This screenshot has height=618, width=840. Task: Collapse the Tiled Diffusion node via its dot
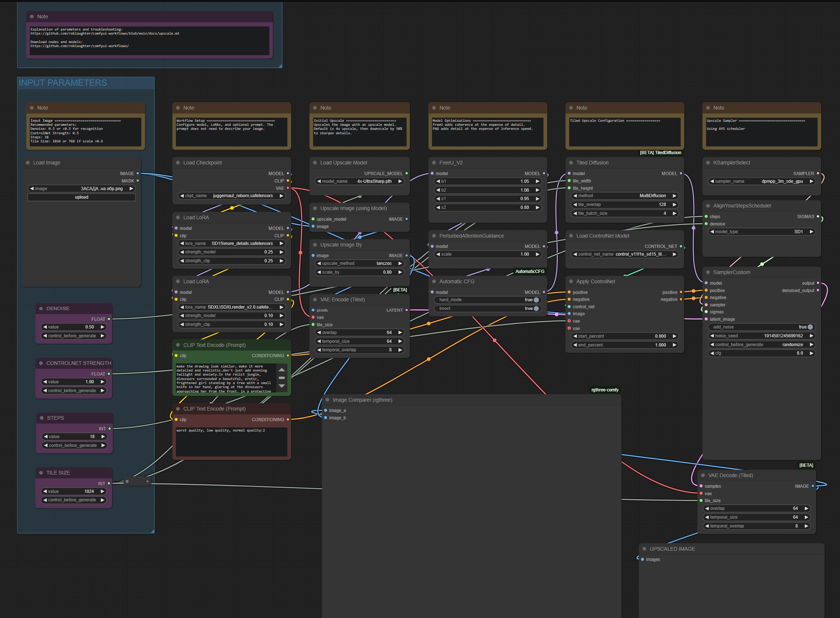click(x=571, y=163)
